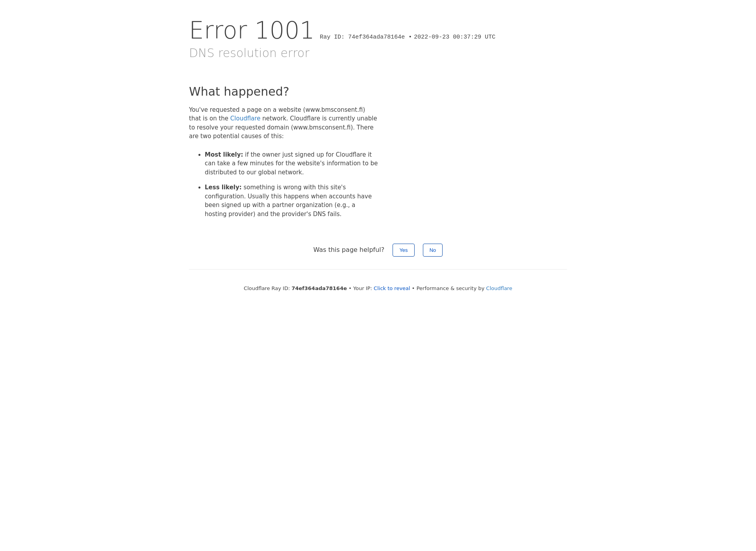Click 'Click to reveal' your IP address
This screenshot has width=756, height=551.
point(391,288)
